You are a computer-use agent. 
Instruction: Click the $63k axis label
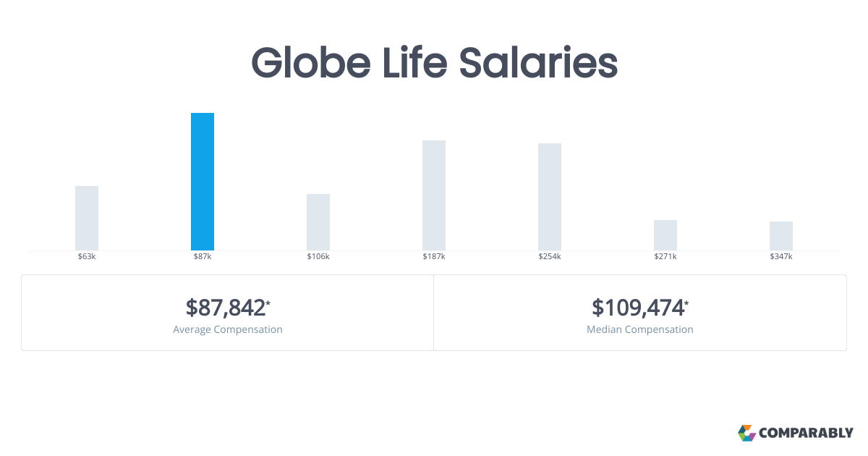click(x=87, y=257)
